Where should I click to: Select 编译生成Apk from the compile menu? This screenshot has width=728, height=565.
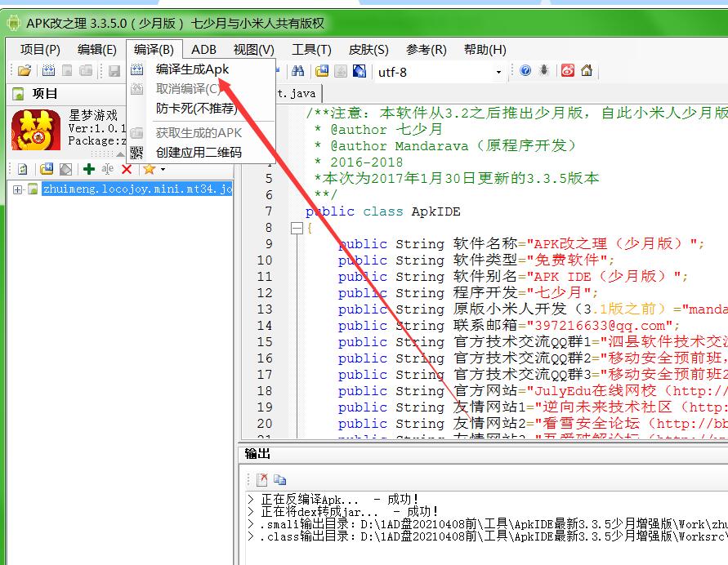tap(192, 69)
